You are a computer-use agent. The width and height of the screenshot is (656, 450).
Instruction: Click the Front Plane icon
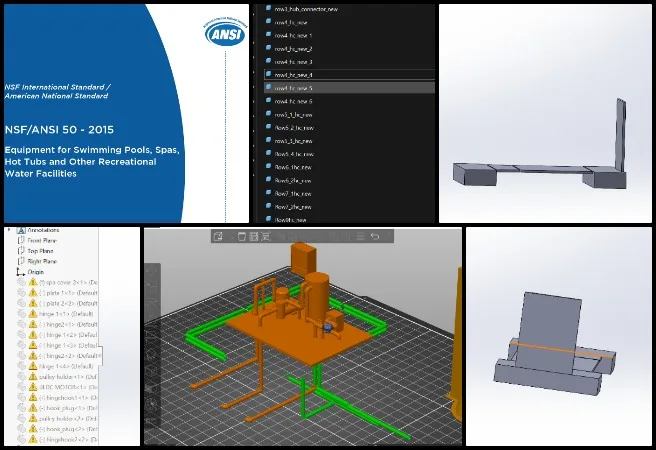(19, 241)
